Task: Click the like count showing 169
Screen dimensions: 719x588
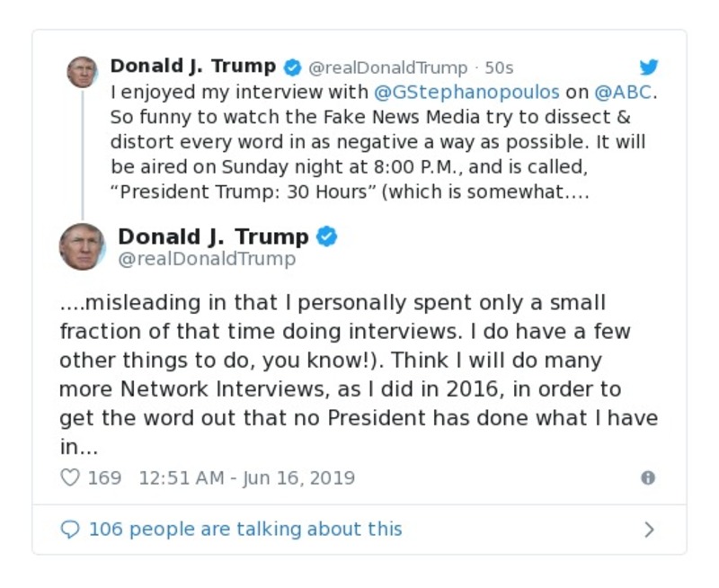Action: pyautogui.click(x=107, y=477)
